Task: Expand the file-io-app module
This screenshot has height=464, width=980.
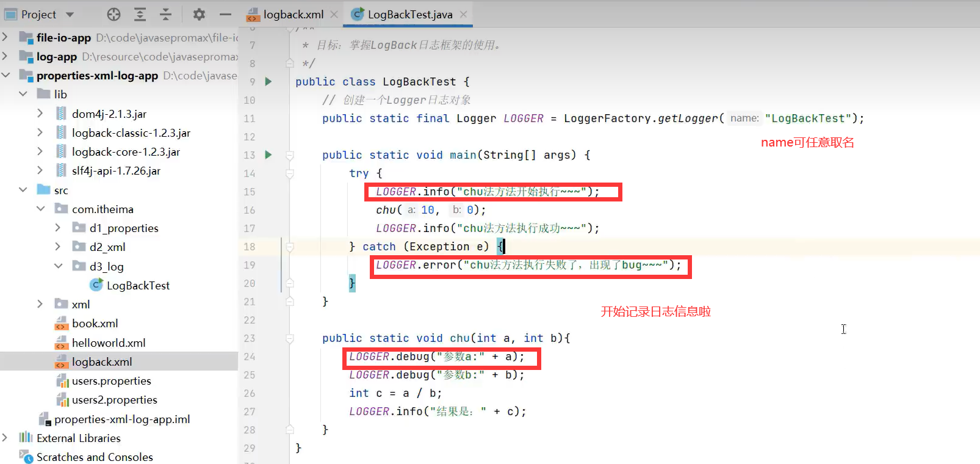Action: 5,37
